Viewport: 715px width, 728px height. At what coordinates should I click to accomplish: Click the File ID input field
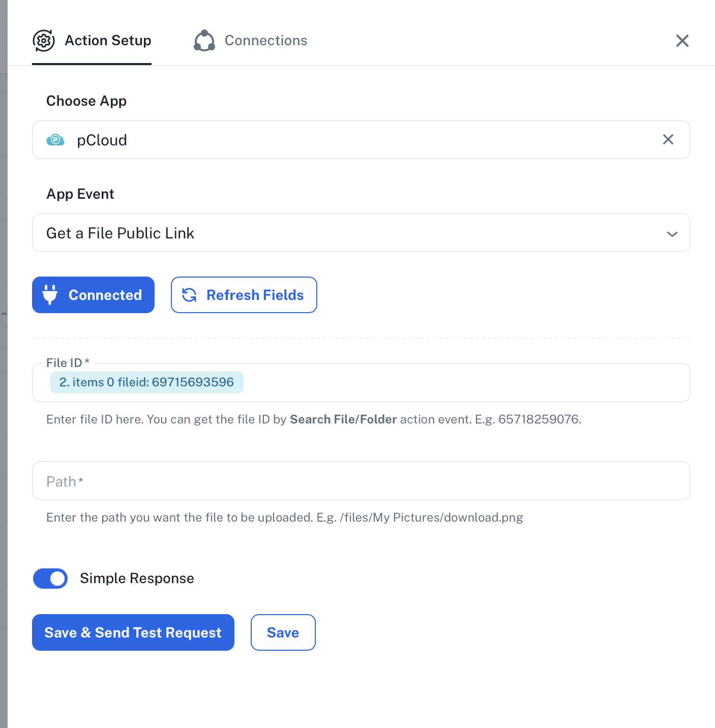click(x=458, y=383)
